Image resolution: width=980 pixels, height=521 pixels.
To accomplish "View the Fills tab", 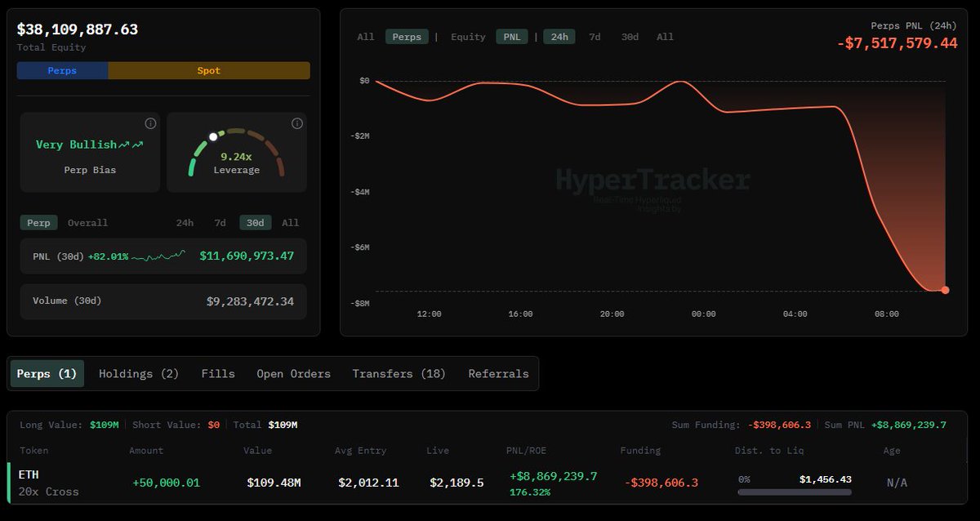I will tap(217, 373).
